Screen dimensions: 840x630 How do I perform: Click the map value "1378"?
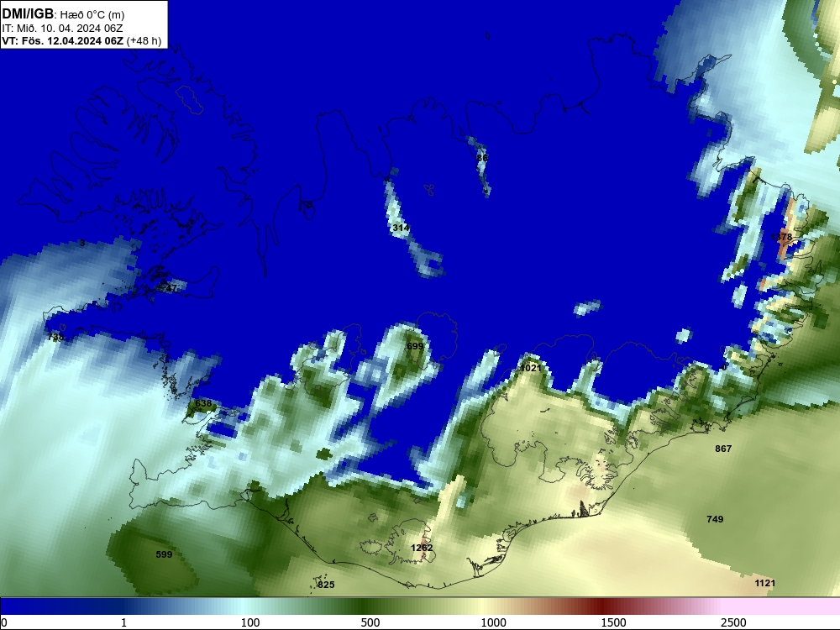click(781, 237)
